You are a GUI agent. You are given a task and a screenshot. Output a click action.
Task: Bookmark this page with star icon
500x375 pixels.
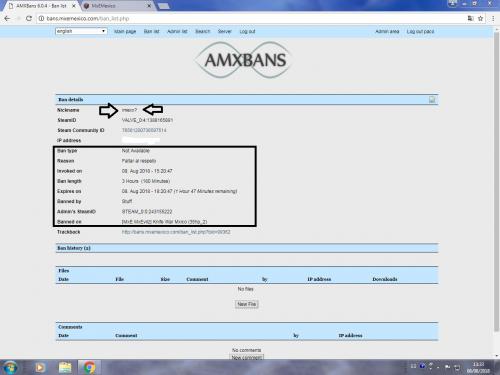tap(480, 19)
